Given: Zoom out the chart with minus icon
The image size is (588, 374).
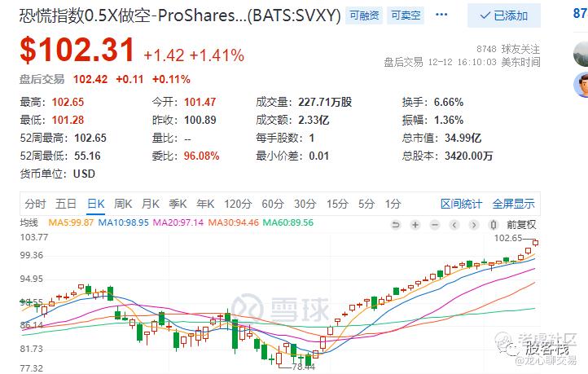Looking at the screenshot, I should pyautogui.click(x=435, y=225).
